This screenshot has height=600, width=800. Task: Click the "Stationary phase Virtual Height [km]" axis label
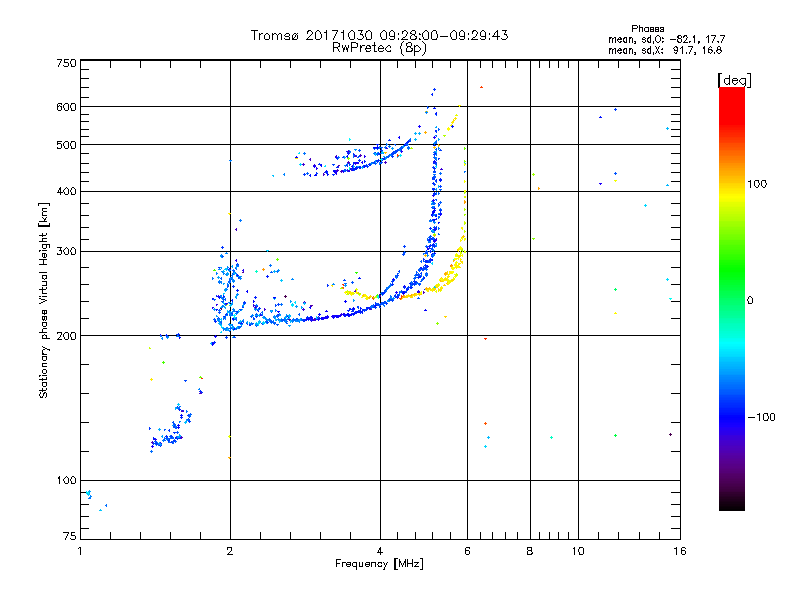point(43,300)
